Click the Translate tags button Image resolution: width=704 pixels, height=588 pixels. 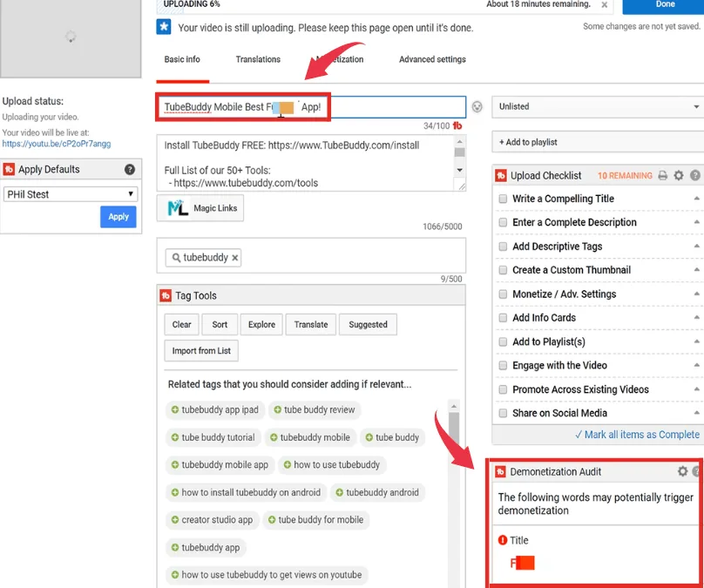click(x=311, y=325)
